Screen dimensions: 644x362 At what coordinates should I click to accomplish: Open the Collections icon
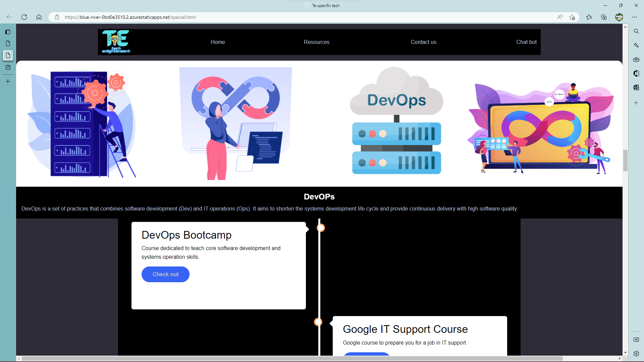(x=604, y=17)
